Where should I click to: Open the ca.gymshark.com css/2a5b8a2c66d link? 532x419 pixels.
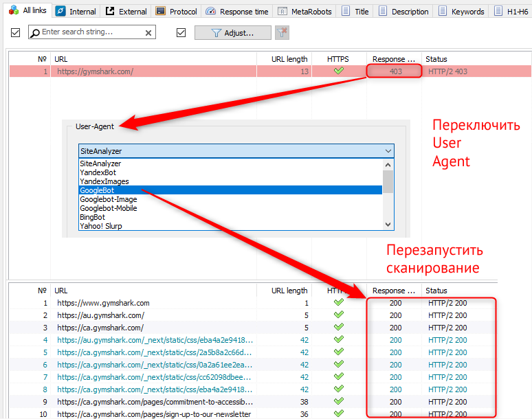pos(155,352)
